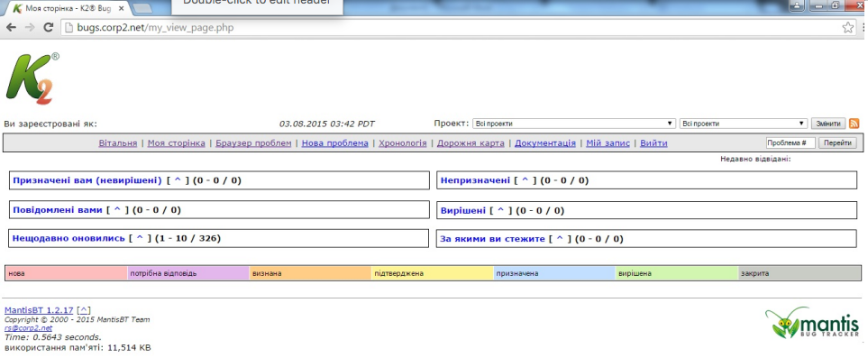868x358 pixels.
Task: Open a new browser tab
Action: 142,8
